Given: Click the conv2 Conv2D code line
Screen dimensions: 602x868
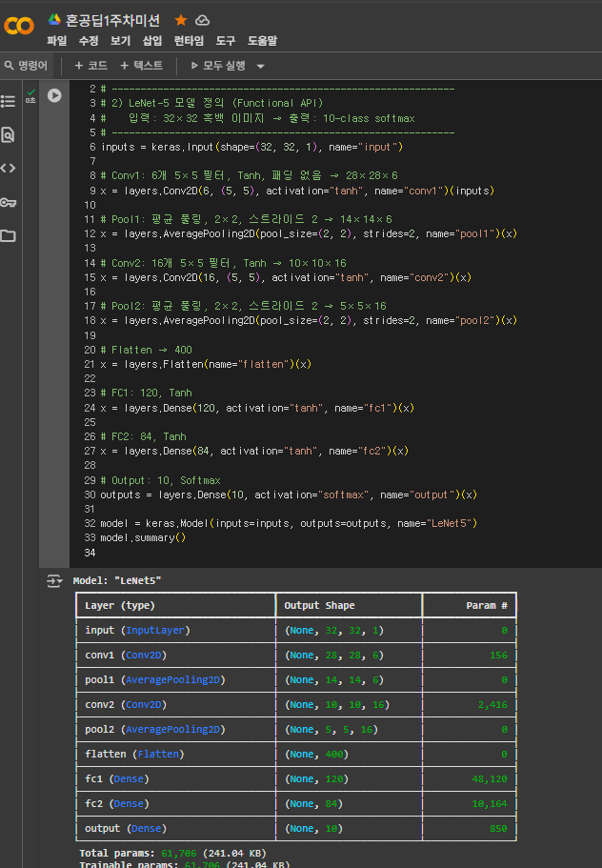Looking at the screenshot, I should [x=286, y=277].
